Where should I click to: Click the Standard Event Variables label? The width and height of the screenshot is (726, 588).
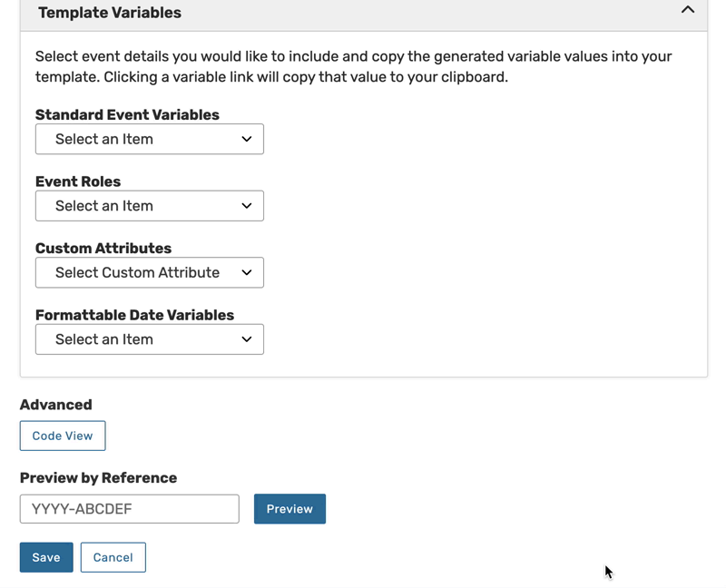[x=127, y=115]
